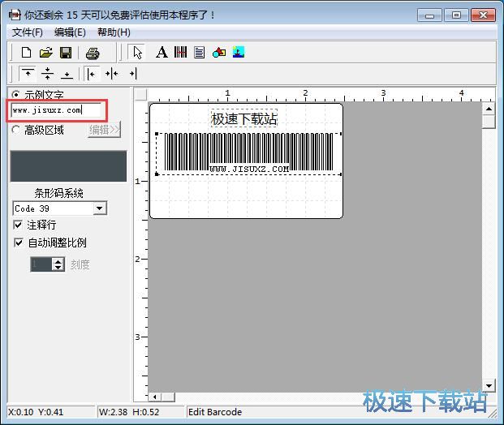The height and width of the screenshot is (425, 504).
Task: Print the label using the printer icon
Action: 93,53
